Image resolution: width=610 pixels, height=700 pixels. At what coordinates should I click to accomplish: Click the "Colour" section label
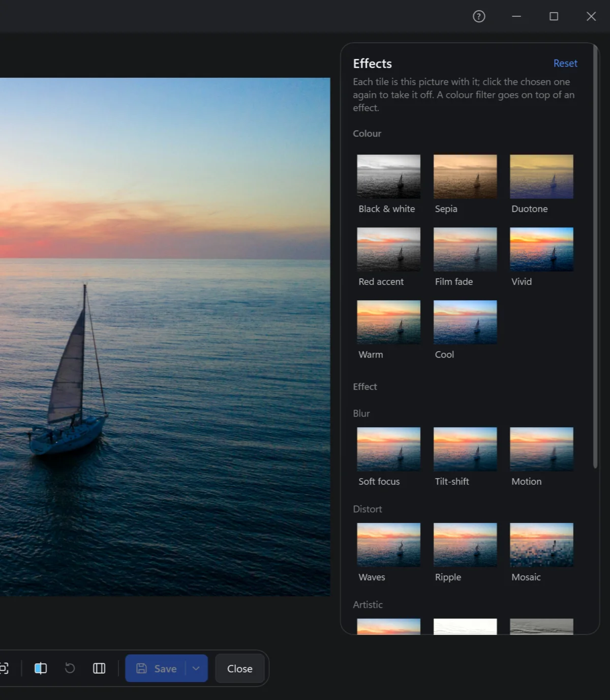[367, 133]
